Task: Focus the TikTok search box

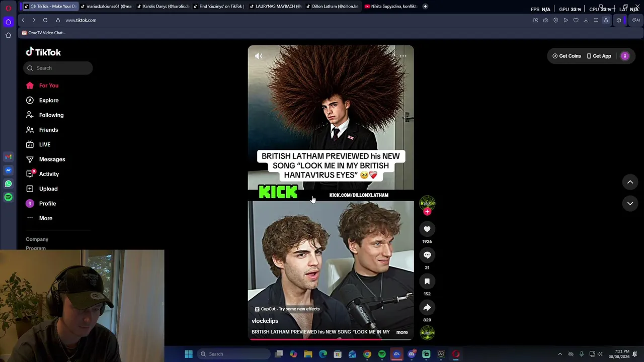Action: (x=58, y=68)
